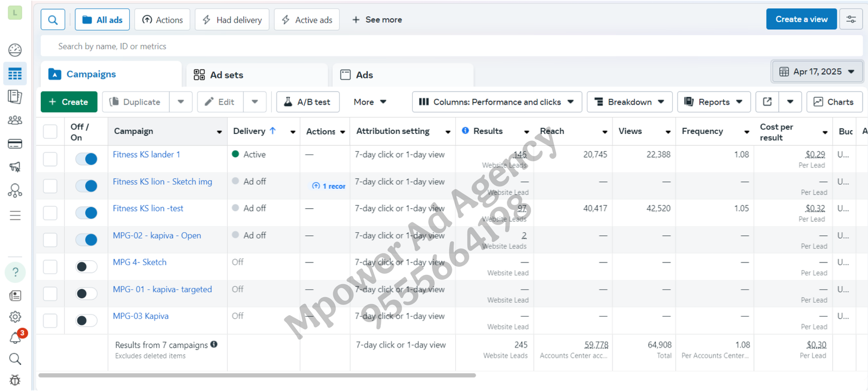Click the info icon beside Results from 7 campaigns
Viewport: 868px width, 391px height.
click(x=214, y=344)
